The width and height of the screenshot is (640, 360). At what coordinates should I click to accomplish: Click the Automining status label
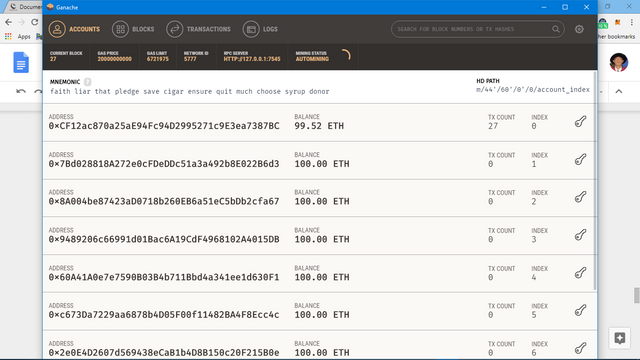point(312,59)
